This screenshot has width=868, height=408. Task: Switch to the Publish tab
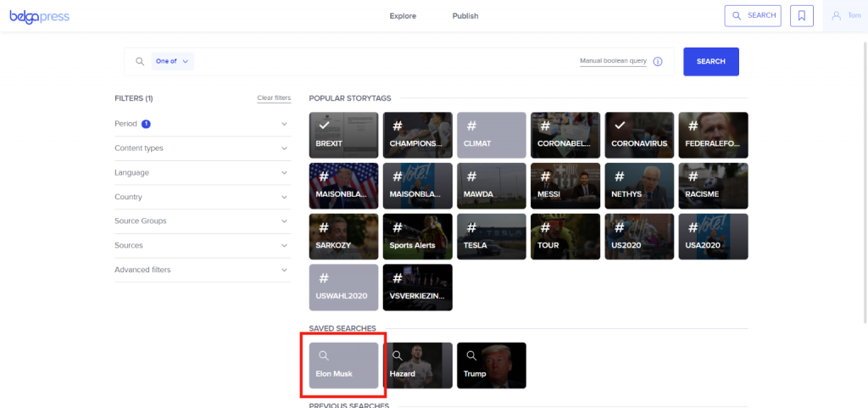(x=465, y=16)
